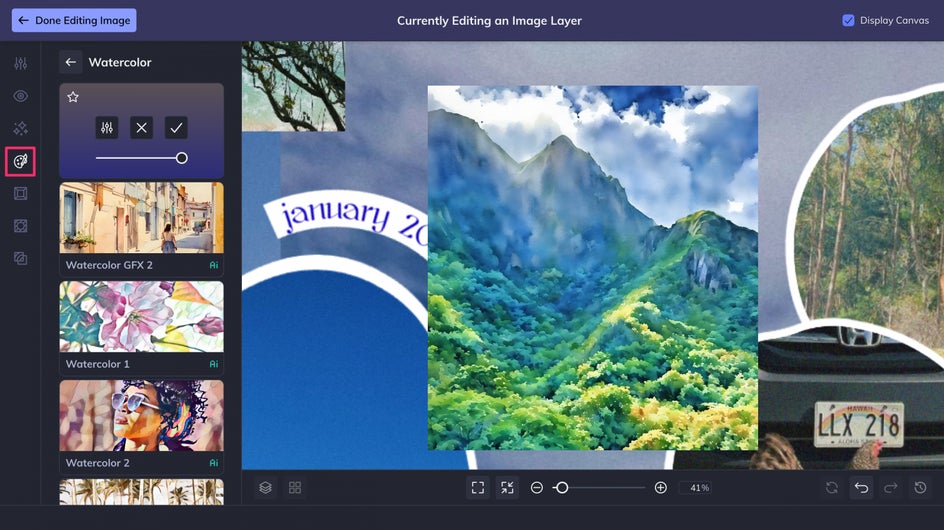Select the eye icon in left sidebar
Viewport: 944px width, 530px height.
[20, 96]
